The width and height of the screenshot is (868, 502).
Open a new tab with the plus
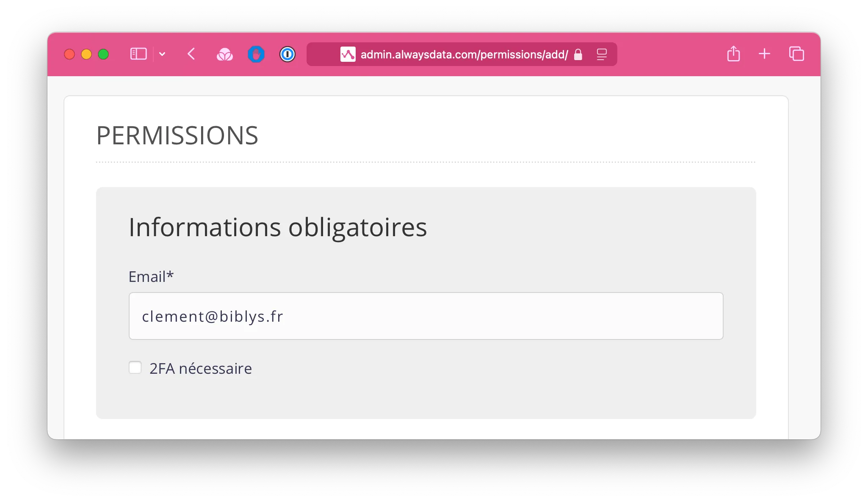tap(764, 54)
